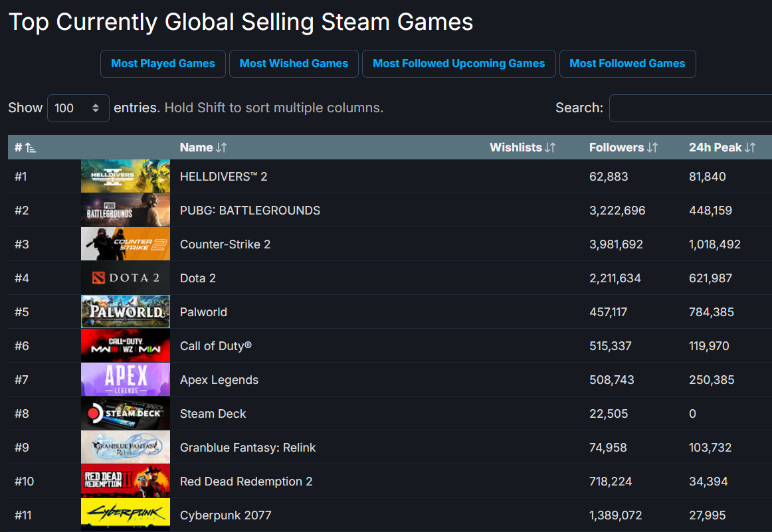Screen dimensions: 772x532
Task: Select 24h peak value 119,970
Action: point(709,347)
